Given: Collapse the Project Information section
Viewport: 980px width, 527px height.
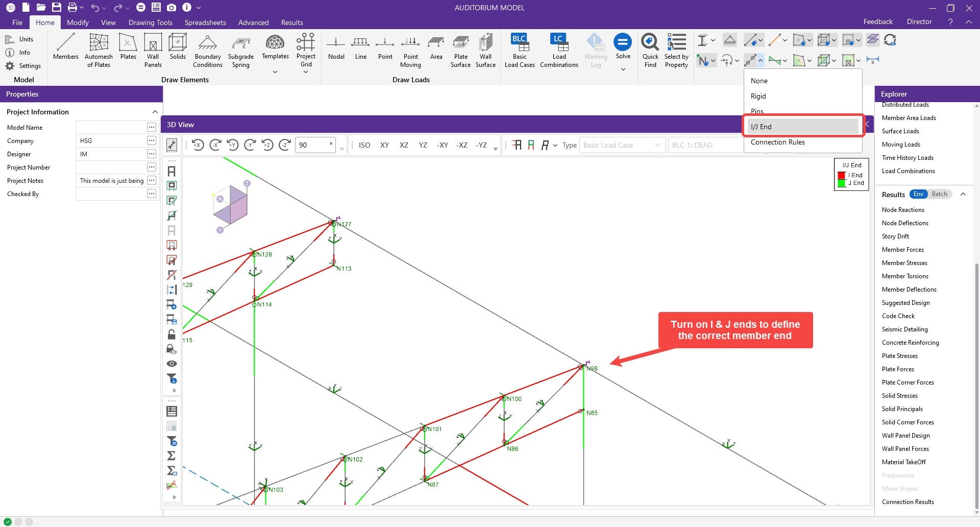Looking at the screenshot, I should (155, 112).
